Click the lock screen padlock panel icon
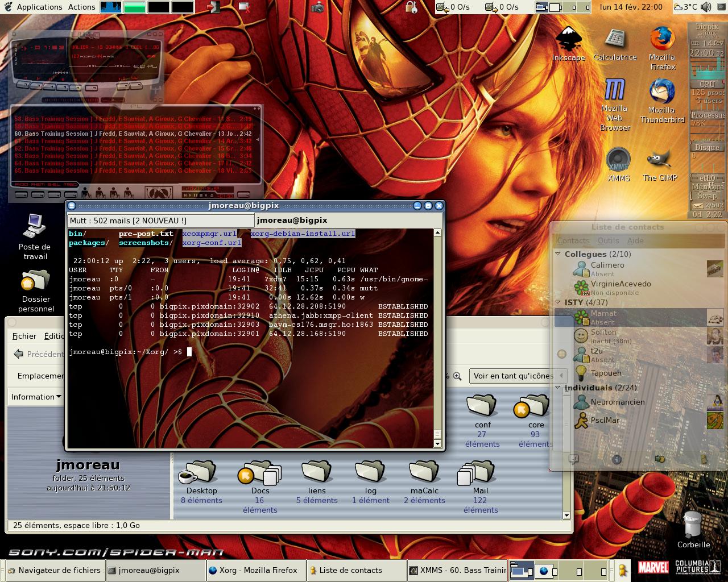Screen dimensions: 728x582 [411, 7]
